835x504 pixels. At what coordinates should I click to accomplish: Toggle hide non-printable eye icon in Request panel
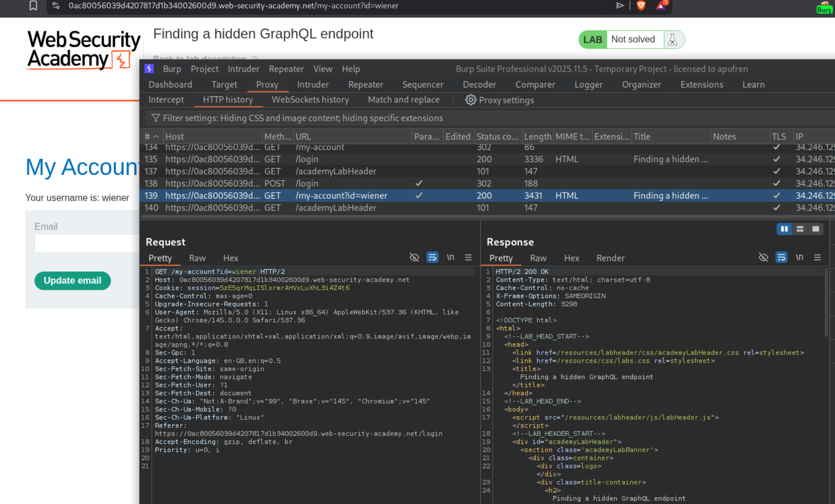pos(414,257)
